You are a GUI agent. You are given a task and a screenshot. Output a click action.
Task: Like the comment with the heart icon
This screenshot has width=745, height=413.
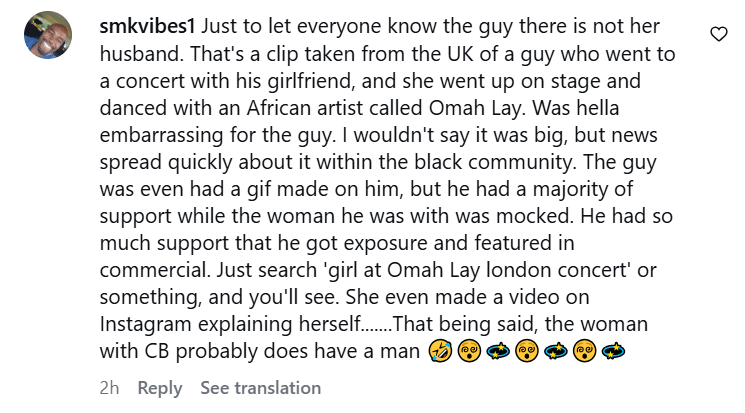click(x=718, y=35)
